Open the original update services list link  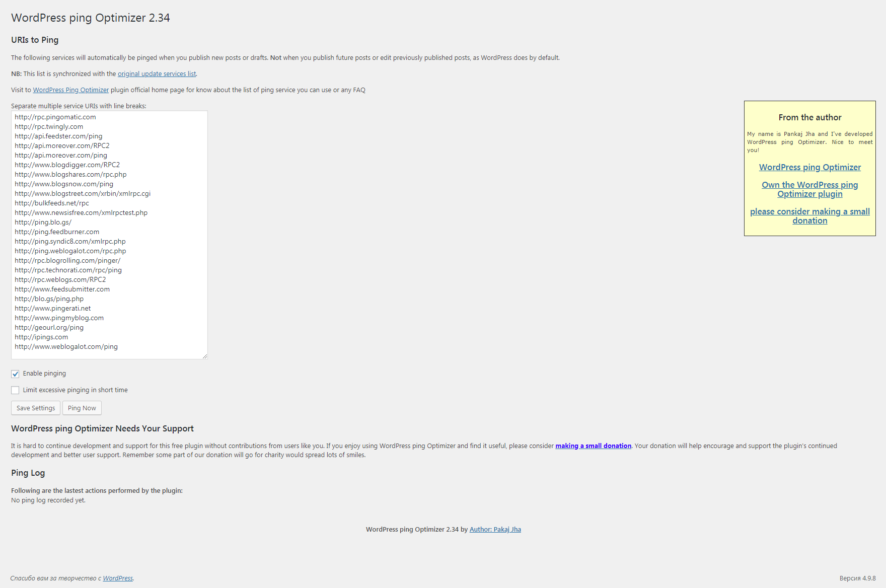pyautogui.click(x=157, y=73)
